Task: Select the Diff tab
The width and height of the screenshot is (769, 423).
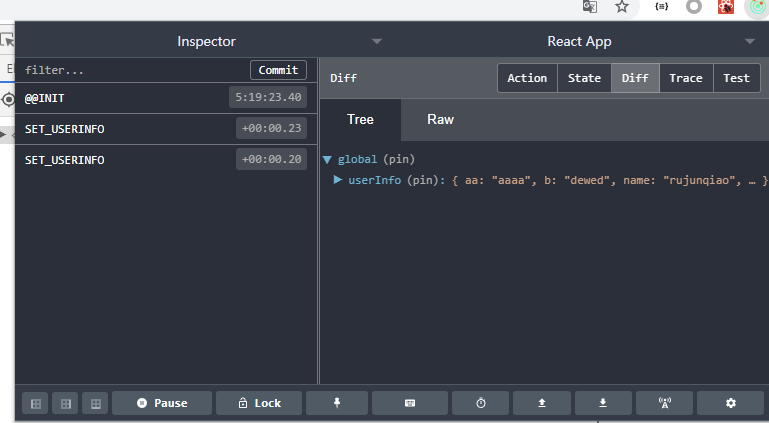Action: pos(635,78)
